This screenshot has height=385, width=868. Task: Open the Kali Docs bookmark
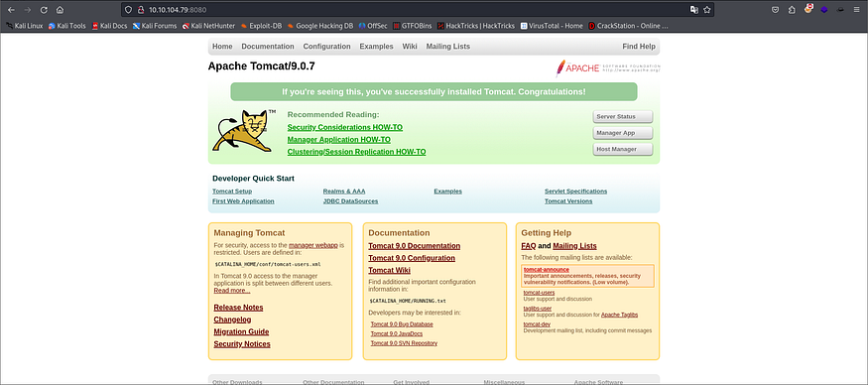pyautogui.click(x=109, y=26)
